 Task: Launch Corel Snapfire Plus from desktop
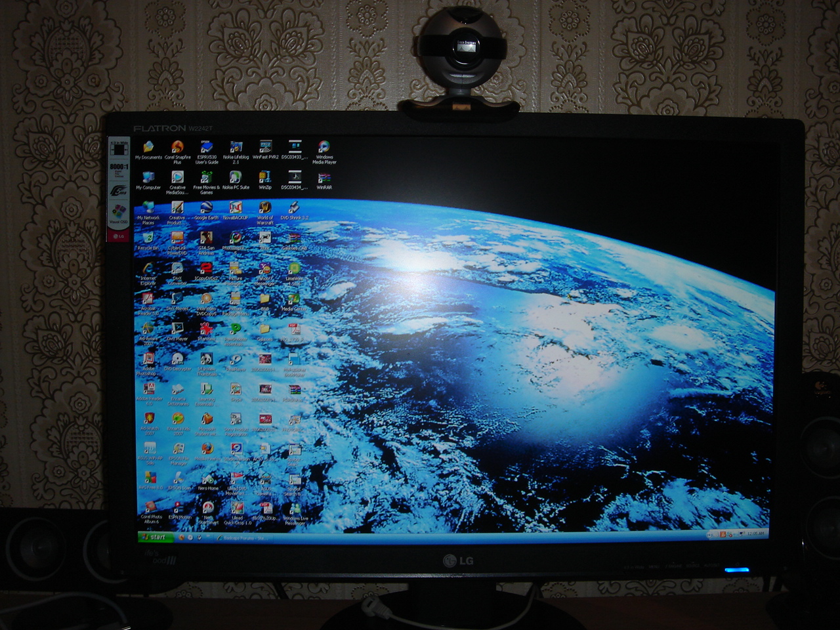177,152
